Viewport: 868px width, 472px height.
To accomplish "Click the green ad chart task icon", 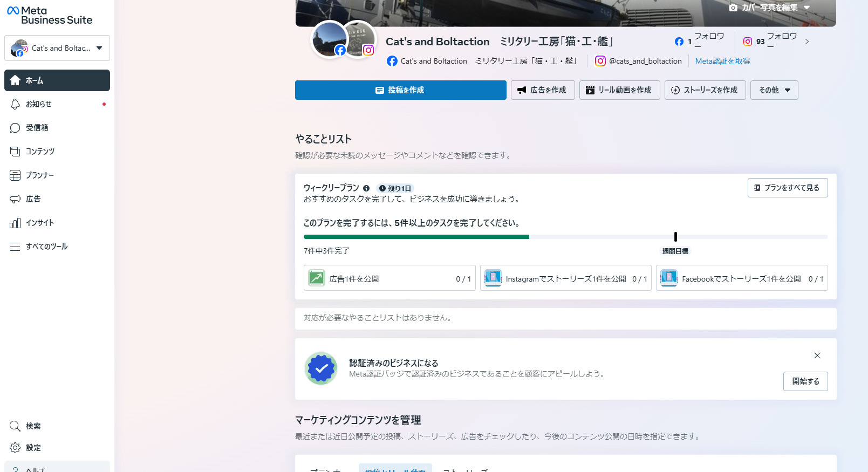I will 317,278.
